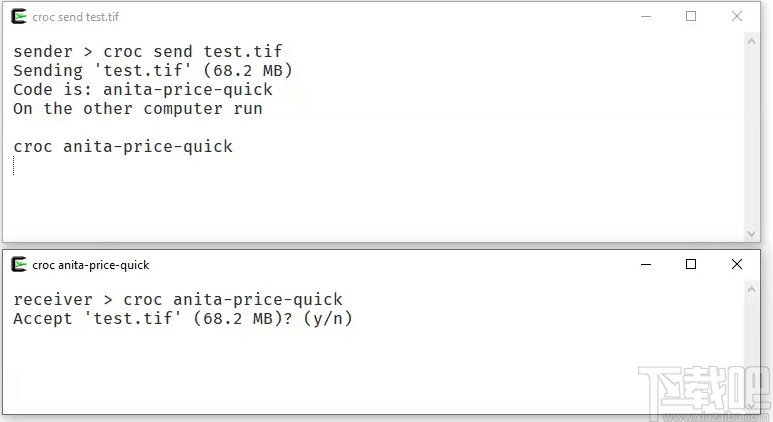Click the 'On the other computer run' line
The width and height of the screenshot is (773, 422).
click(x=138, y=109)
